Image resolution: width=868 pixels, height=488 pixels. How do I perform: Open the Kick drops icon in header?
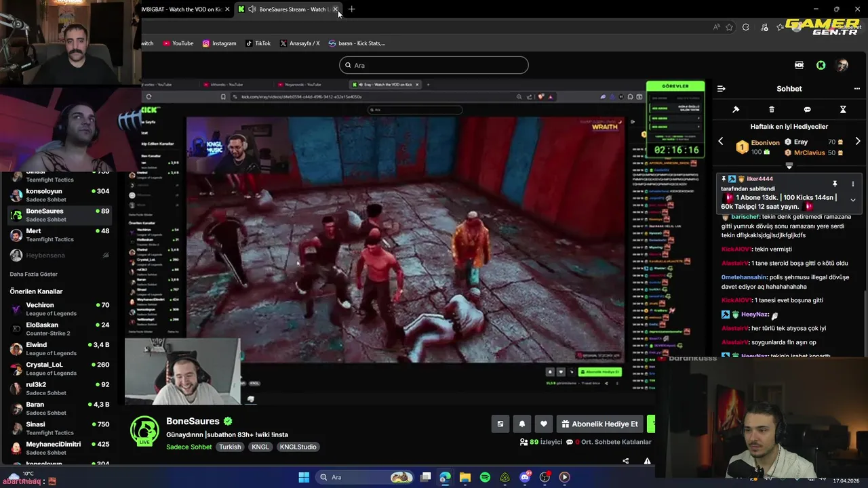tap(799, 65)
